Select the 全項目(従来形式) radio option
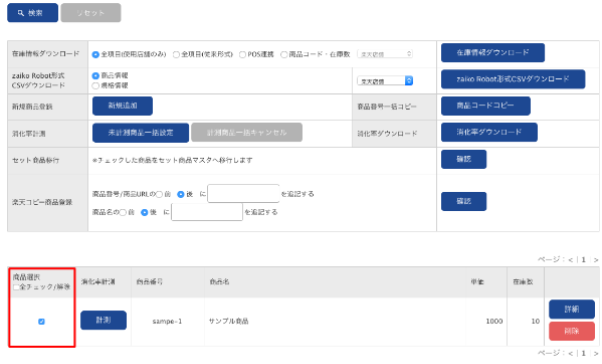This screenshot has height=364, width=602. [x=176, y=55]
